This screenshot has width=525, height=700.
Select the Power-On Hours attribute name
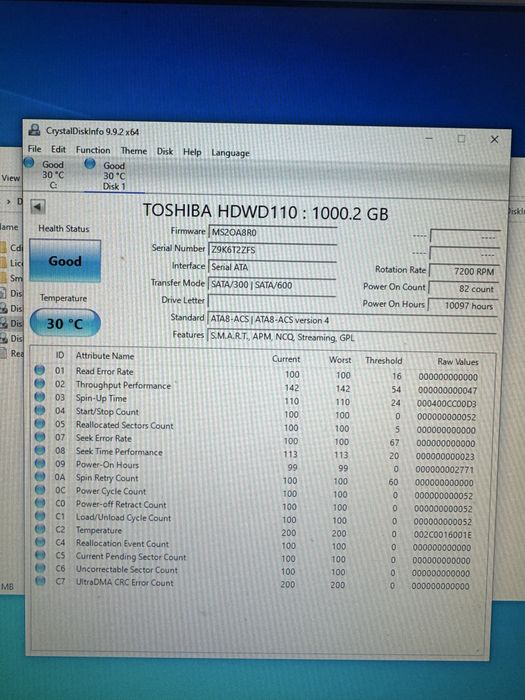coord(107,465)
